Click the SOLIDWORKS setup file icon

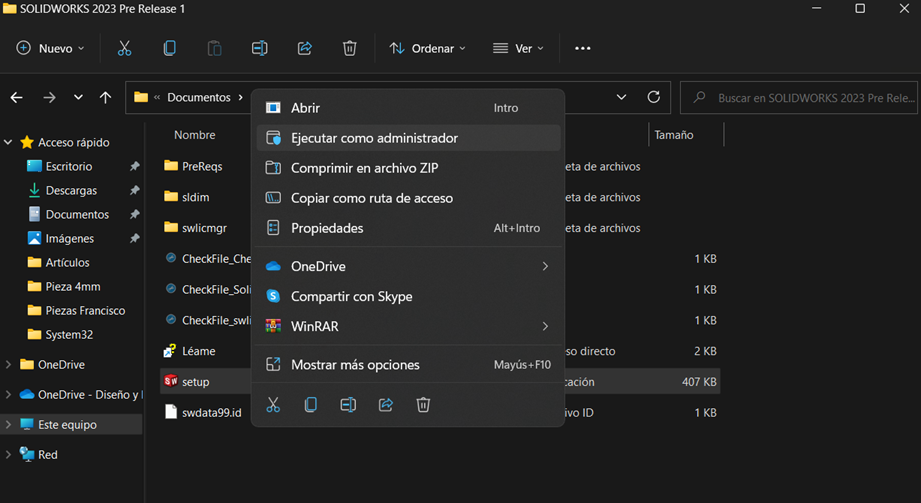[170, 381]
